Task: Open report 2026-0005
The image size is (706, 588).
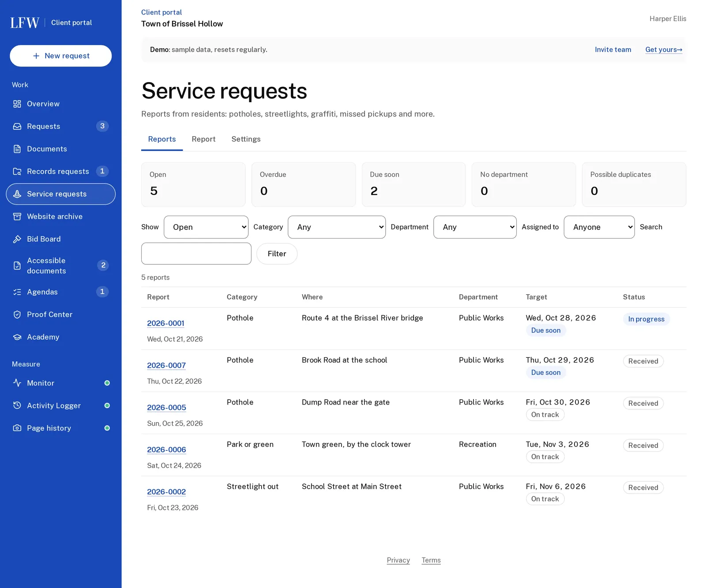Action: [166, 408]
